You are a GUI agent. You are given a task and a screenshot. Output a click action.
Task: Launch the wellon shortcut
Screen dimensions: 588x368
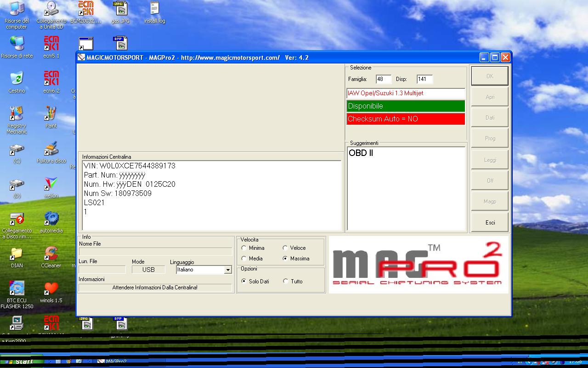click(51, 188)
